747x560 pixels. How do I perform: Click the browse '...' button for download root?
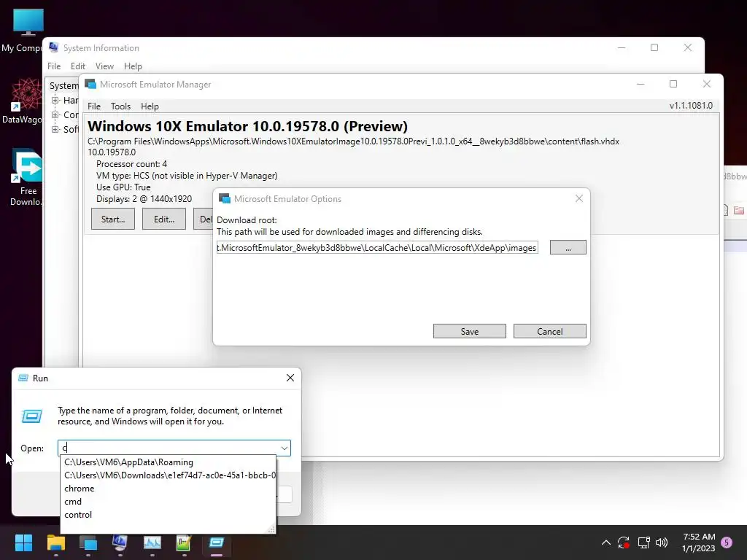[x=568, y=248]
